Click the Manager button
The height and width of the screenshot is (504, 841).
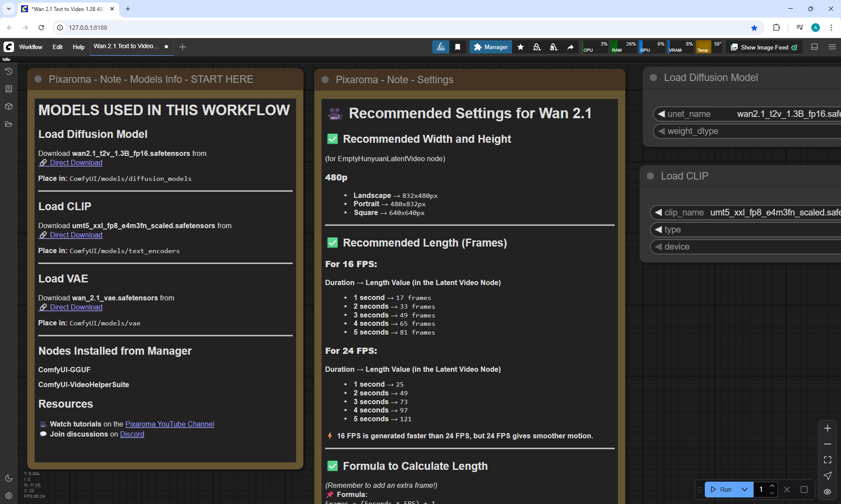coord(491,47)
